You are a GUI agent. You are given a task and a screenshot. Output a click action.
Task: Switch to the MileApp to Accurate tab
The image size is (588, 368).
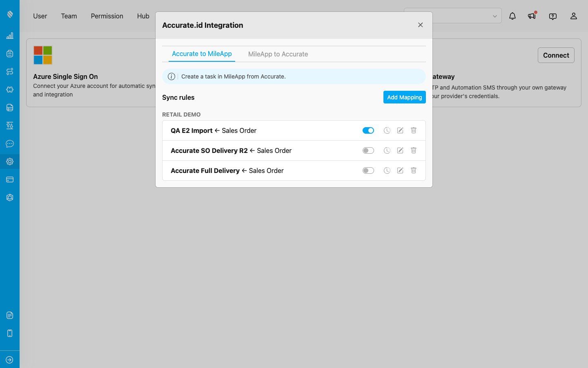[x=278, y=54]
